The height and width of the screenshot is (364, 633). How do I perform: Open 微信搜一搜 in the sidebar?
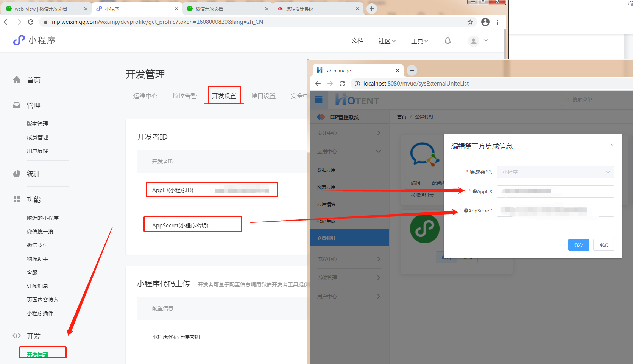coord(40,232)
